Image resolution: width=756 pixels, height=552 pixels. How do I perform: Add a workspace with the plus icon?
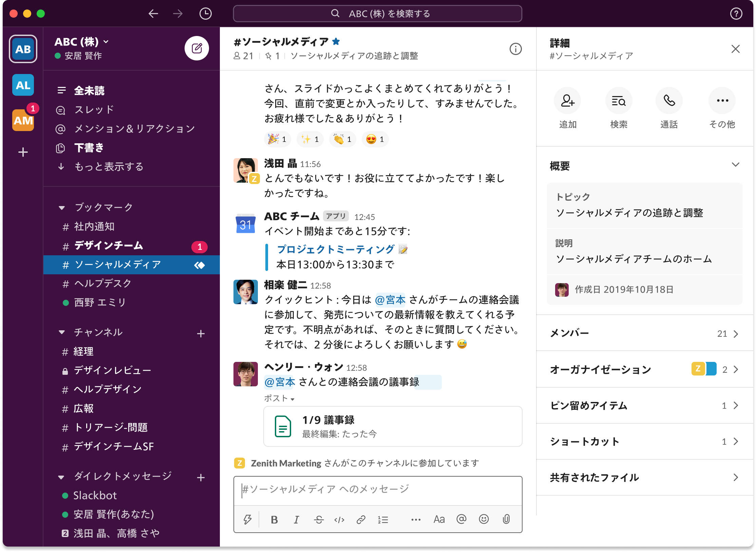pyautogui.click(x=23, y=152)
